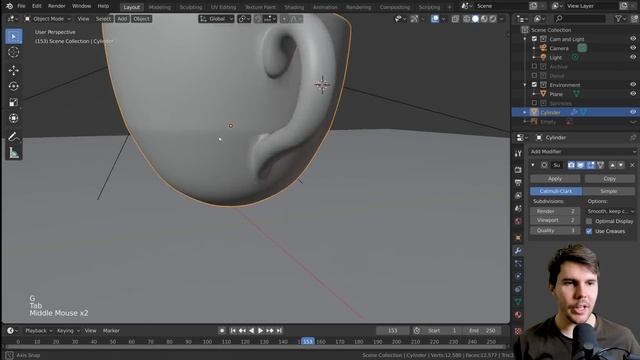Remove modifier with the X button
Viewport: 640px width, 360px height.
coord(632,165)
